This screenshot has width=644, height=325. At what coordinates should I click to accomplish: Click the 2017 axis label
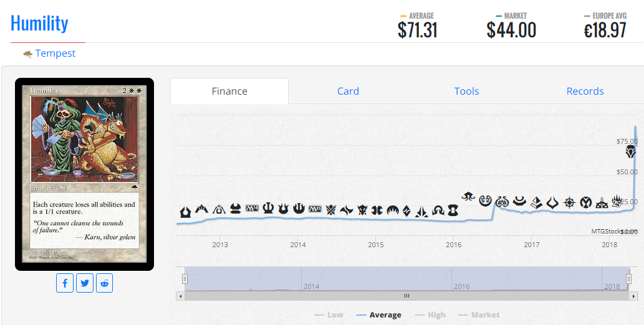[532, 245]
